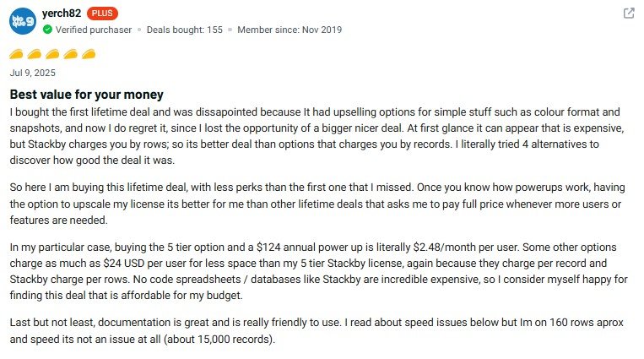Click the orange PLUS badge
The height and width of the screenshot is (359, 644).
tap(103, 14)
